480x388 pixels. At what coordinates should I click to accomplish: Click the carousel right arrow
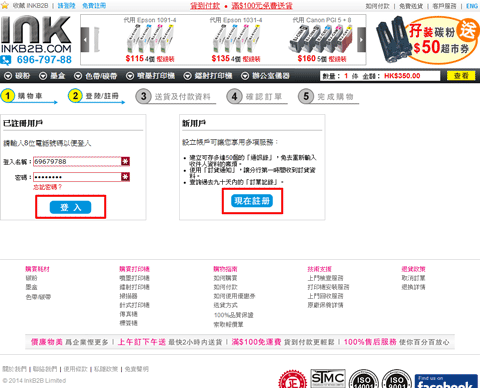pos(362,40)
